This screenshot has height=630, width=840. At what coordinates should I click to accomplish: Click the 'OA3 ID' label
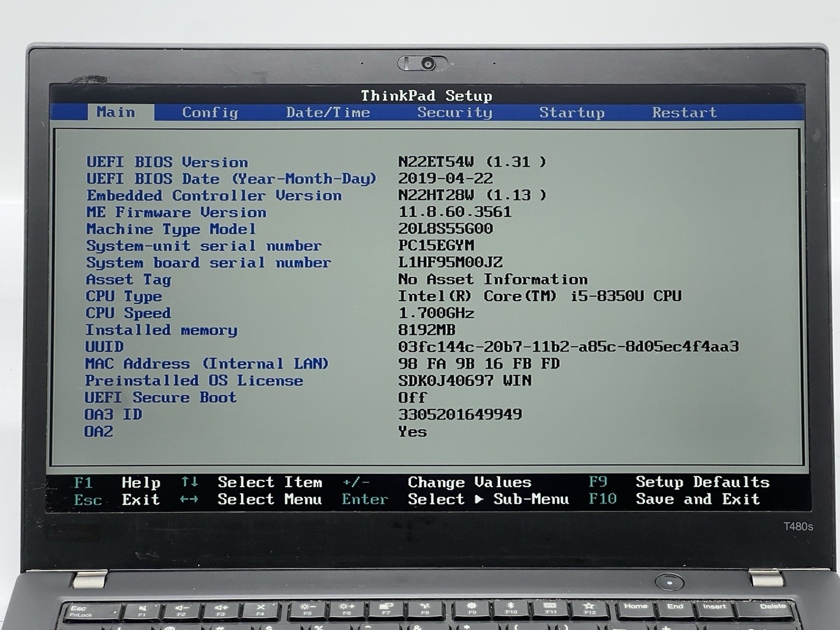(113, 414)
